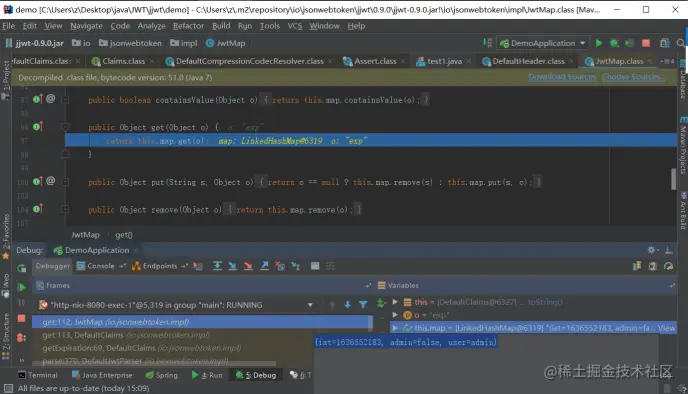Collapse the get method fold at line 96
The width and height of the screenshot is (688, 394).
click(x=65, y=127)
